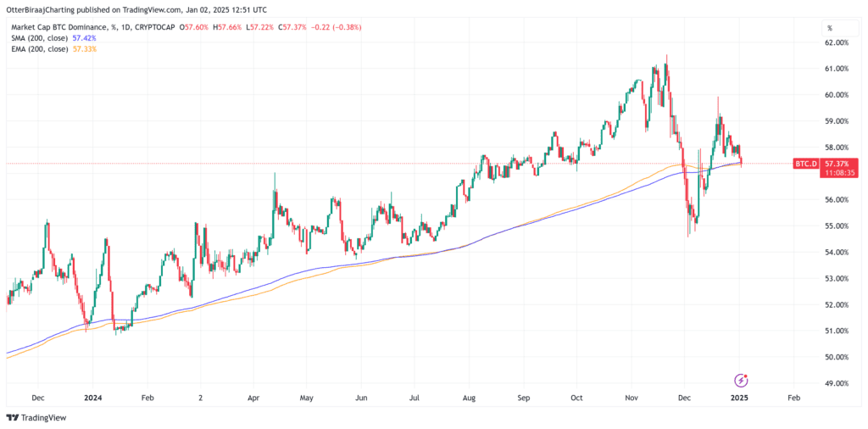Click the lightning bolt event icon
Screen dimensions: 868x429
click(741, 380)
